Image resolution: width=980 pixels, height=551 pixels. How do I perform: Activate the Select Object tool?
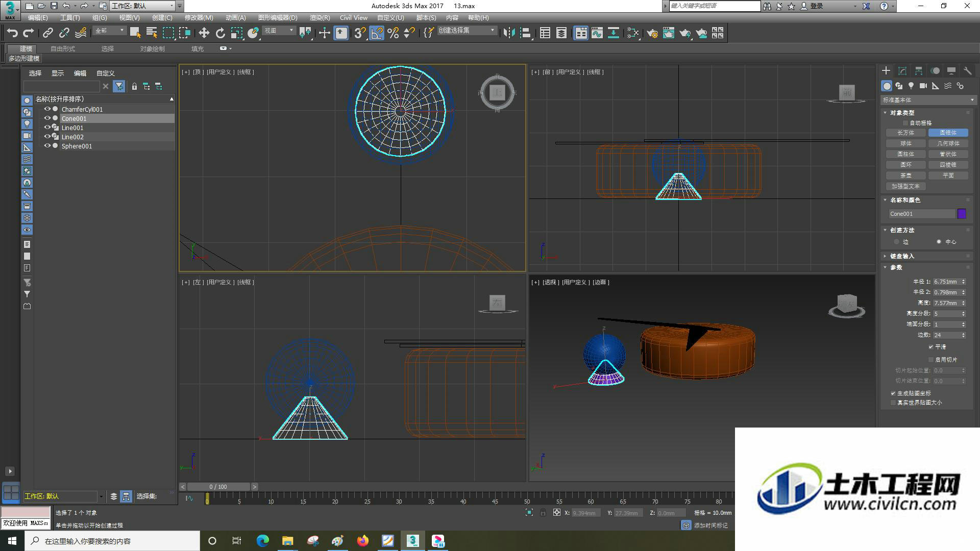[x=135, y=33]
